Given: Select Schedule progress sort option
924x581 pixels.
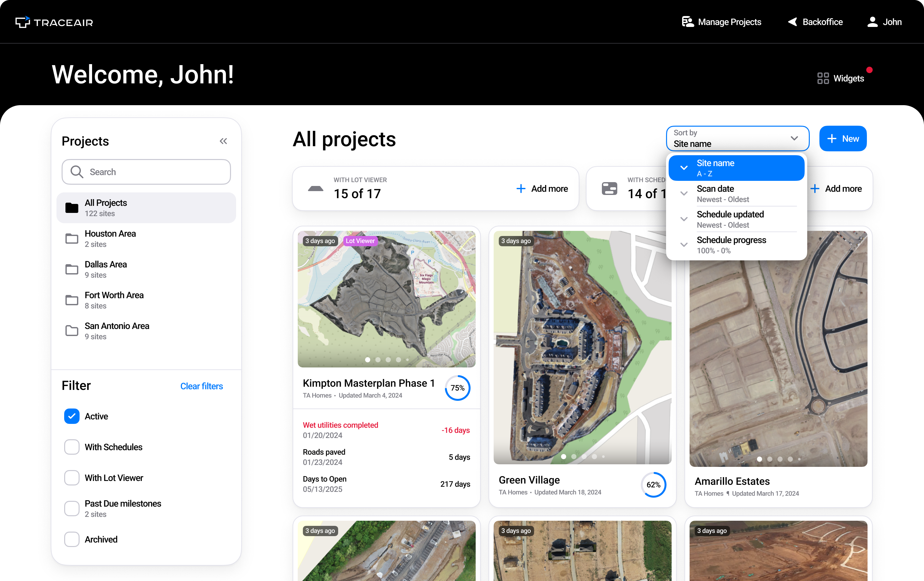Looking at the screenshot, I should point(736,245).
